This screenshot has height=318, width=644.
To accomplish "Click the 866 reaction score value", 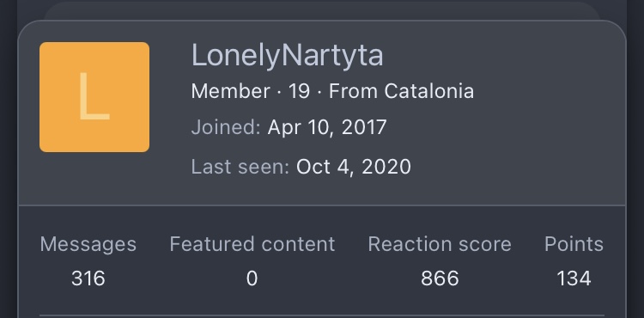I will (440, 278).
